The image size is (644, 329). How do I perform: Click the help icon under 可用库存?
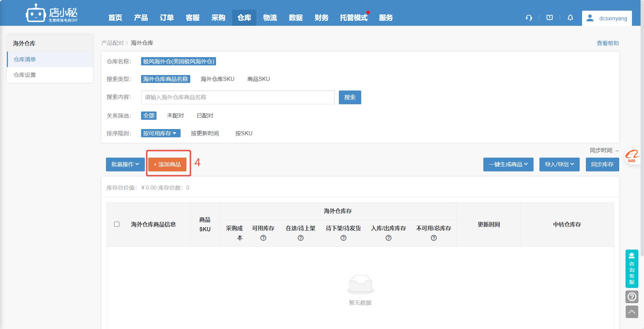(x=263, y=238)
